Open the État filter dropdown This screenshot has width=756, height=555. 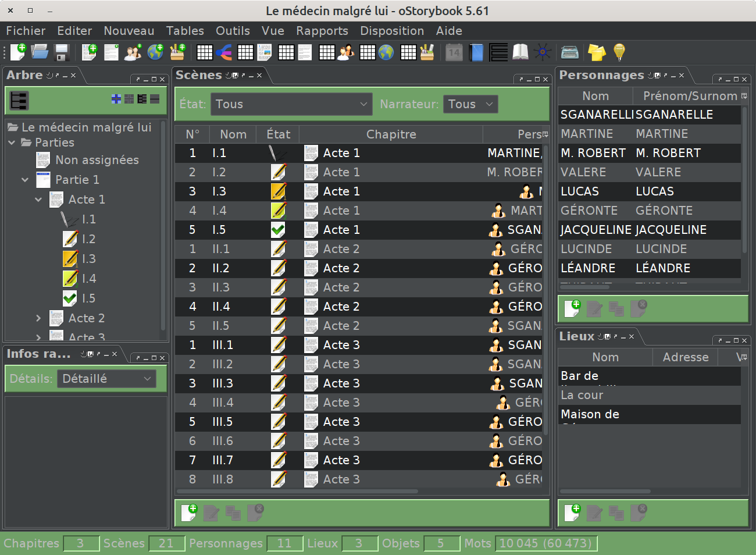[x=291, y=104]
